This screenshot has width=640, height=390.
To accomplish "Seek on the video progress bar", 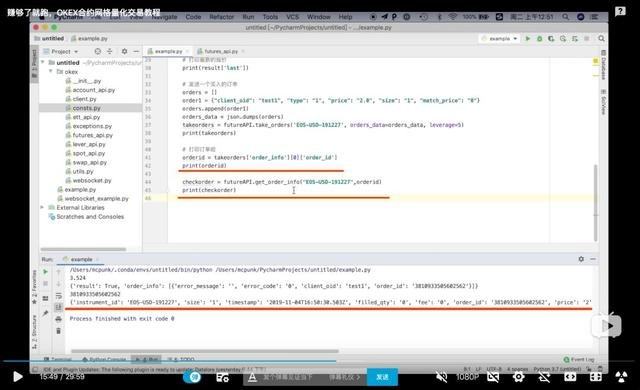I will 320,361.
